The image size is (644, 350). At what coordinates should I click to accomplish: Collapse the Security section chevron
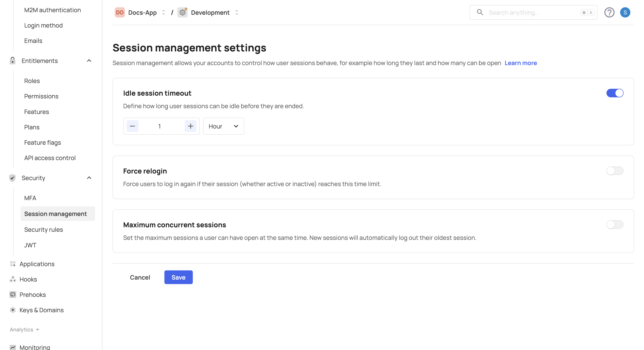(89, 178)
